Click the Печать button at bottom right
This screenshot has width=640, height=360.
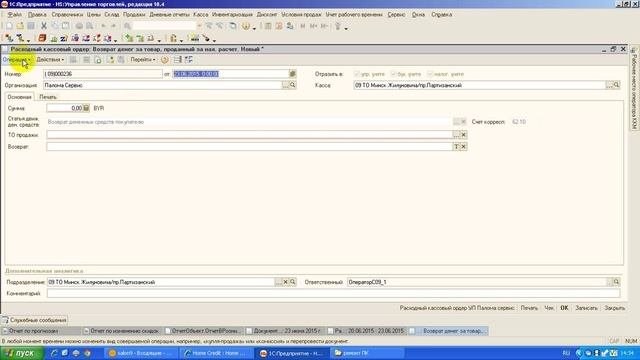529,308
